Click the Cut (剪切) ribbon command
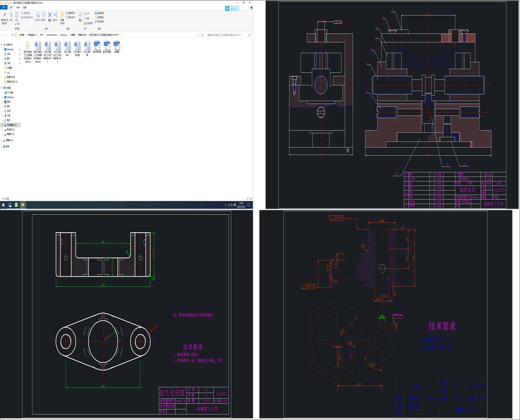The image size is (520, 420). point(18,24)
